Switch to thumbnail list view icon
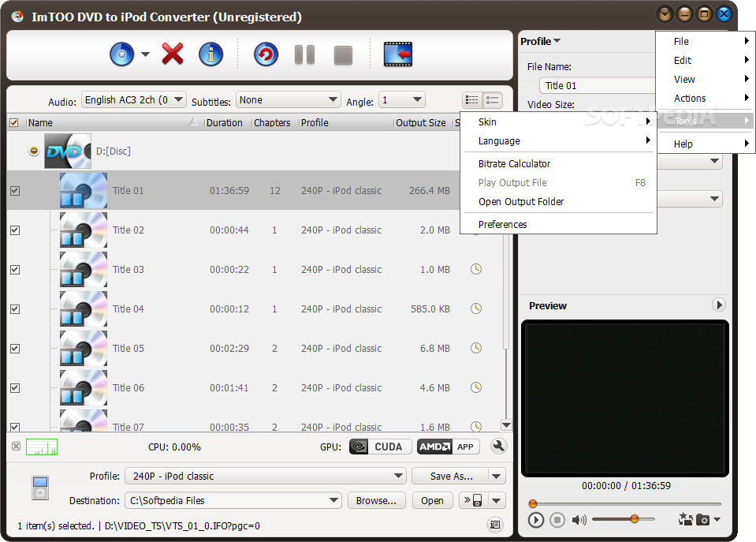The width and height of the screenshot is (756, 542). tap(492, 100)
